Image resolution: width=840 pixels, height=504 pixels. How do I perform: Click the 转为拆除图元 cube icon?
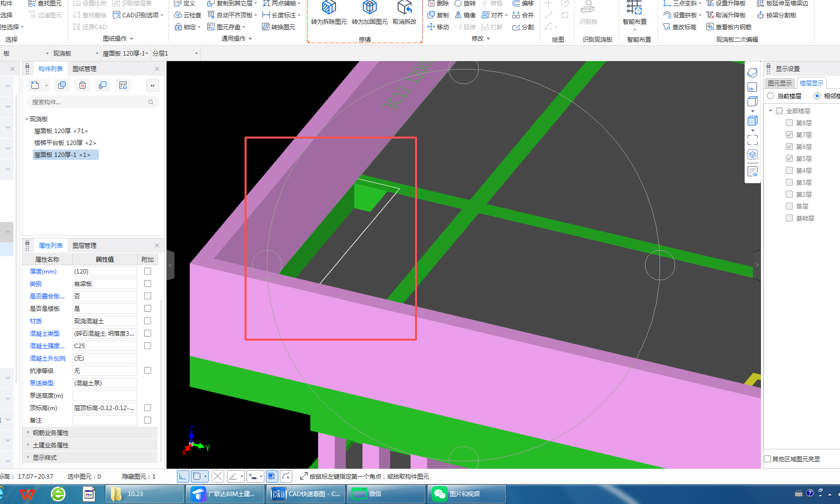pos(329,7)
